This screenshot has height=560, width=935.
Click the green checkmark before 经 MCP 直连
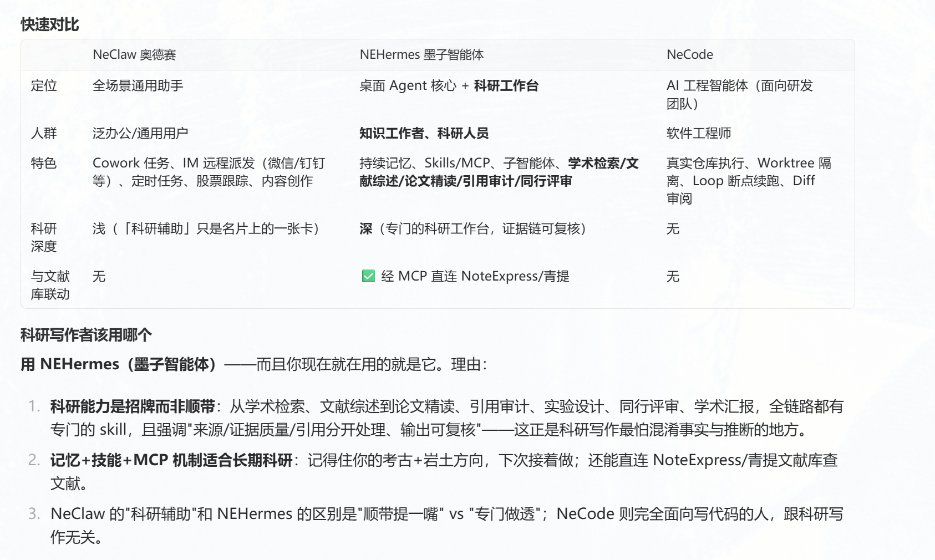pyautogui.click(x=368, y=276)
